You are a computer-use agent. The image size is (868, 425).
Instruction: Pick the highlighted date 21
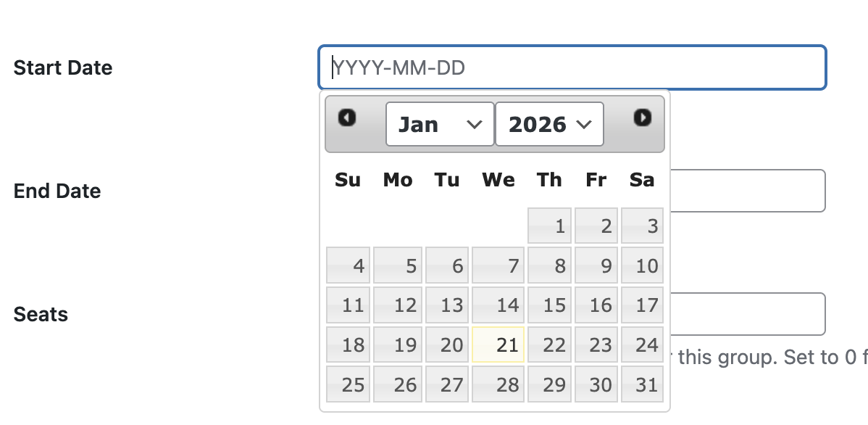tap(498, 344)
